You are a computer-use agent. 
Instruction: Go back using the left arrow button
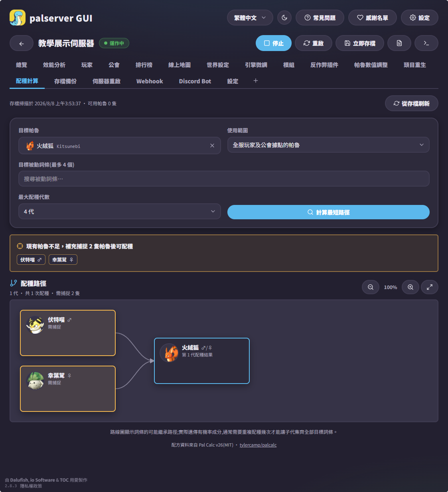[22, 43]
